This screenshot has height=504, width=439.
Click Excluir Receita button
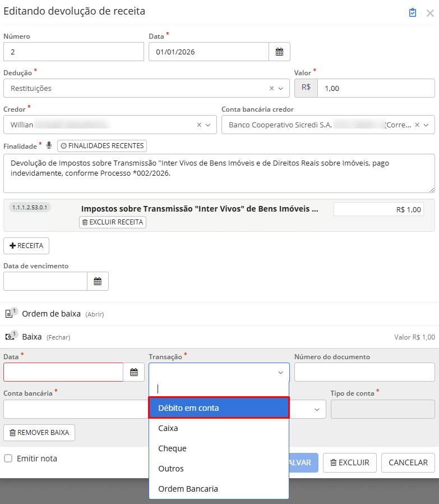113,222
